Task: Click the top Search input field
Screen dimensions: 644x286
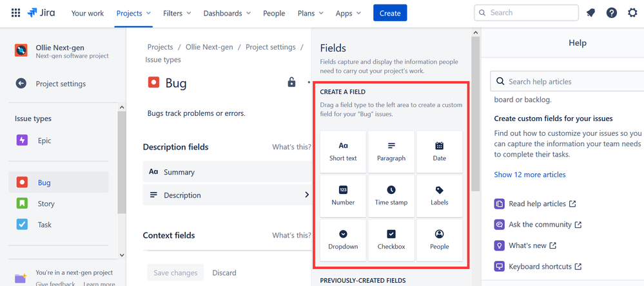Action: (526, 13)
